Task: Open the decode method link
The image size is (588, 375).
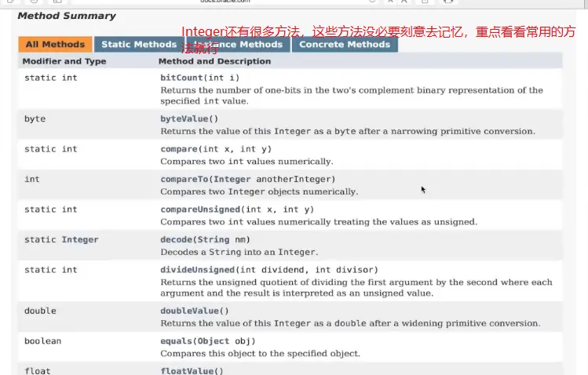Action: (x=177, y=239)
